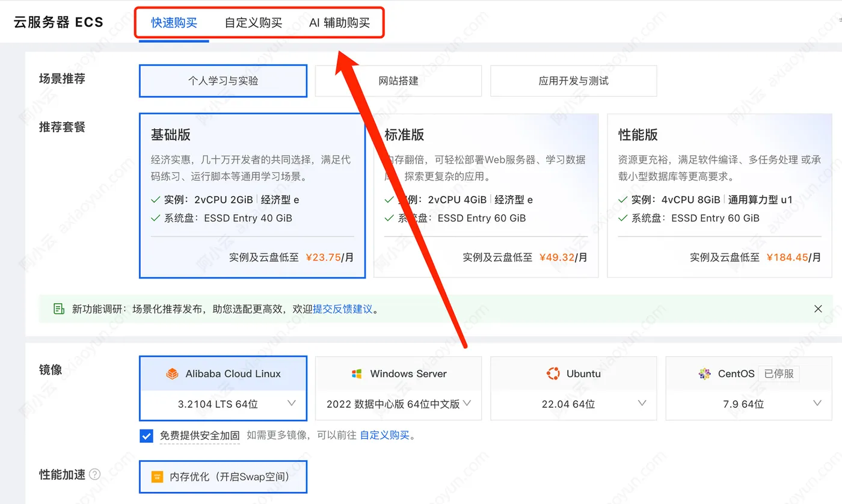
Task: Pick the 应用开发与测试 scenario
Action: point(573,81)
